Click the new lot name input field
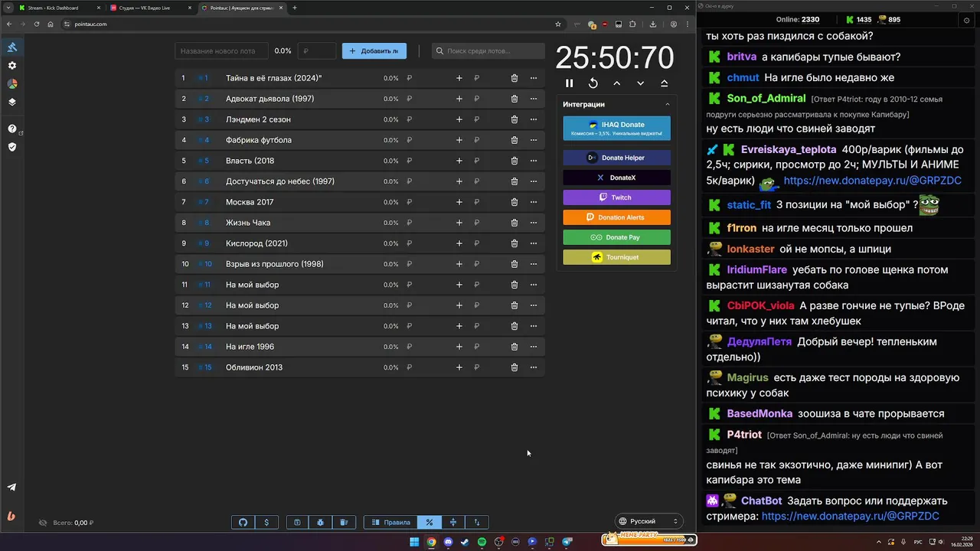This screenshot has width=980, height=551. [221, 51]
